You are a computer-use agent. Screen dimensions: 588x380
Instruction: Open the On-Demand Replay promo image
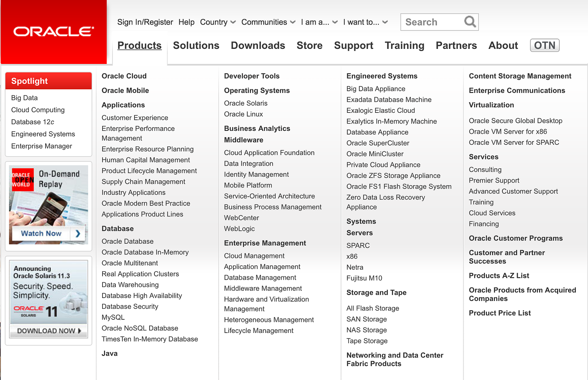49,205
